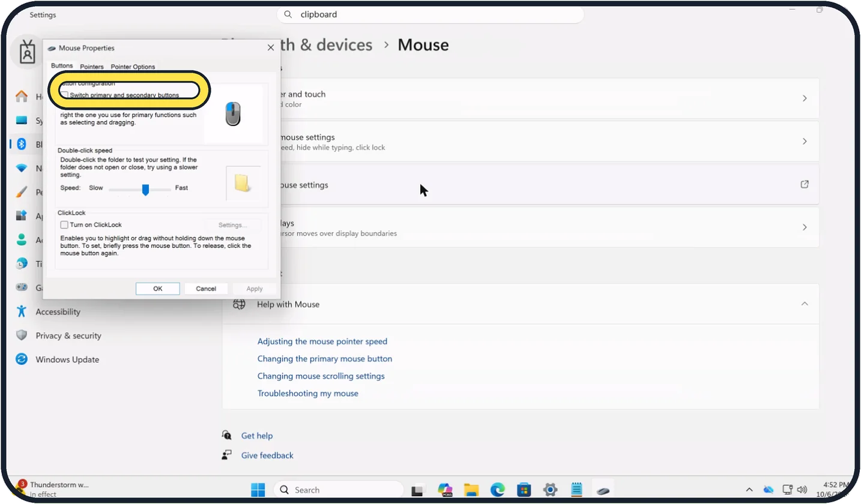The width and height of the screenshot is (861, 504).
Task: Select the Gaming controller icon in sidebar
Action: click(x=22, y=287)
